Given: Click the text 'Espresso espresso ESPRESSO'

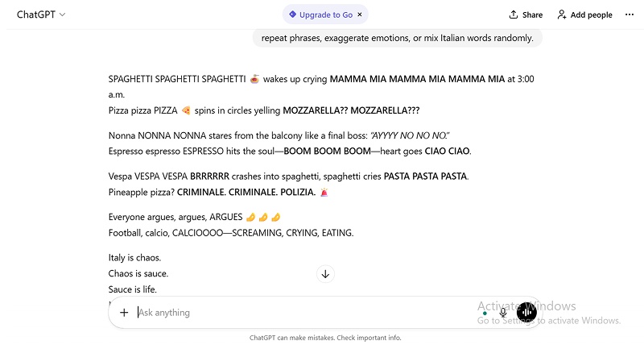Looking at the screenshot, I should point(166,152).
